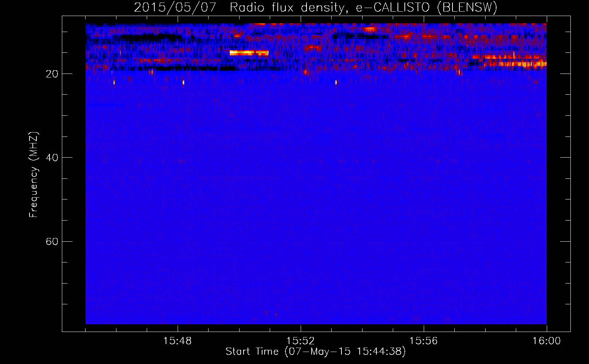Click the 60 frequency tick label
This screenshot has width=589, height=364.
click(x=52, y=241)
